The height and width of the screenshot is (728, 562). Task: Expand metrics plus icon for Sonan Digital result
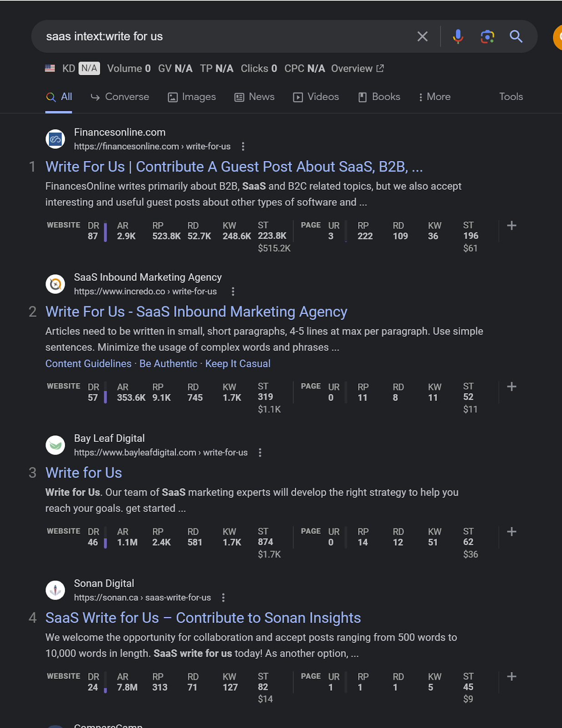tap(511, 677)
